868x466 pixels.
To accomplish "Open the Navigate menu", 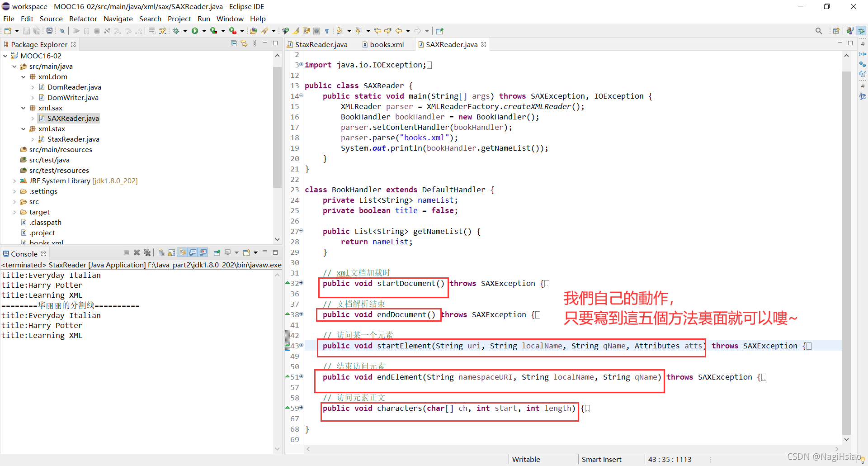I will tap(118, 19).
